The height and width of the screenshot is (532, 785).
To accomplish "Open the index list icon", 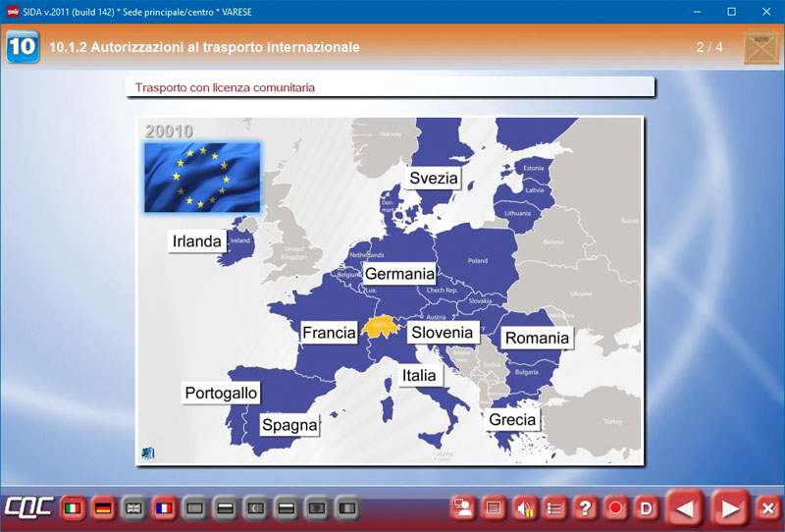I will pyautogui.click(x=555, y=508).
